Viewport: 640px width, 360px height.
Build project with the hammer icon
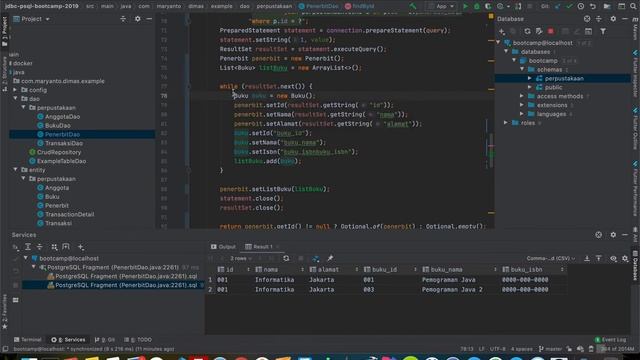(x=413, y=7)
